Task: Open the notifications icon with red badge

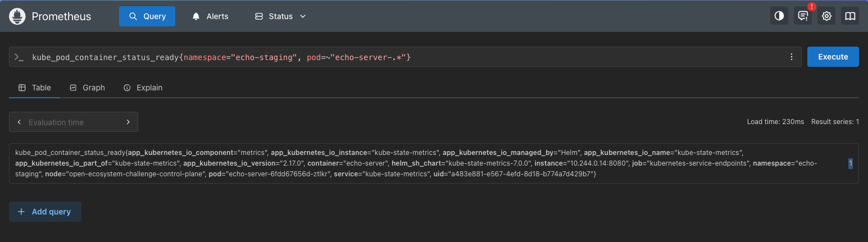Action: pos(803,16)
